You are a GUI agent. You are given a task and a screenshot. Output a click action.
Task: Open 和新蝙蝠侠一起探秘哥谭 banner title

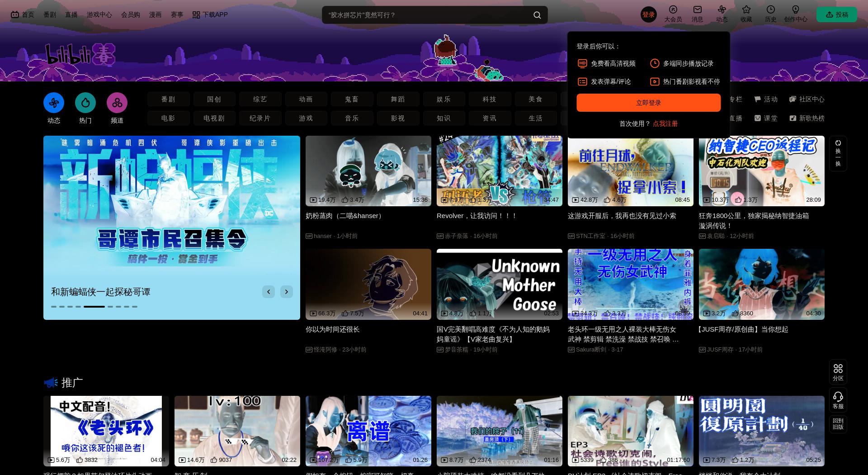(101, 292)
